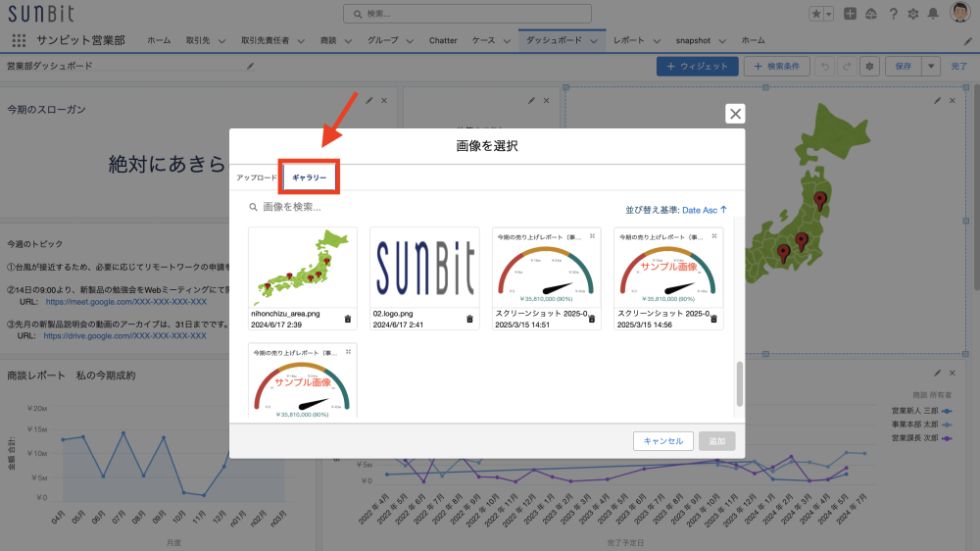Remove the 今期のスローガン widget
Image resolution: width=980 pixels, height=551 pixels.
click(x=384, y=101)
